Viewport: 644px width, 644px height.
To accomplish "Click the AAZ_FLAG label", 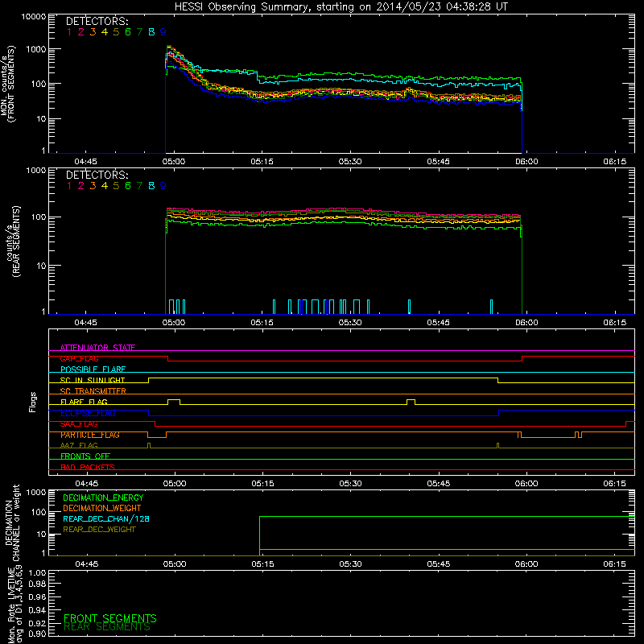I will (79, 445).
